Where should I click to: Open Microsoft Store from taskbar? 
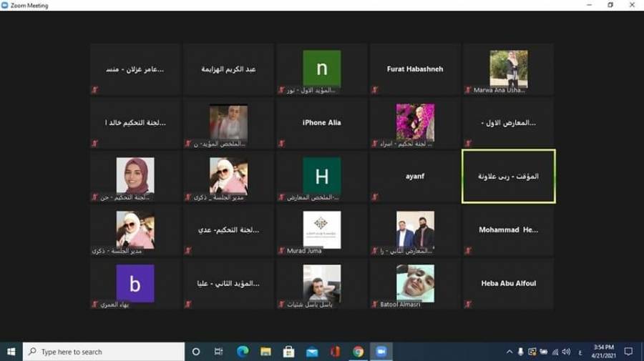pos(289,352)
